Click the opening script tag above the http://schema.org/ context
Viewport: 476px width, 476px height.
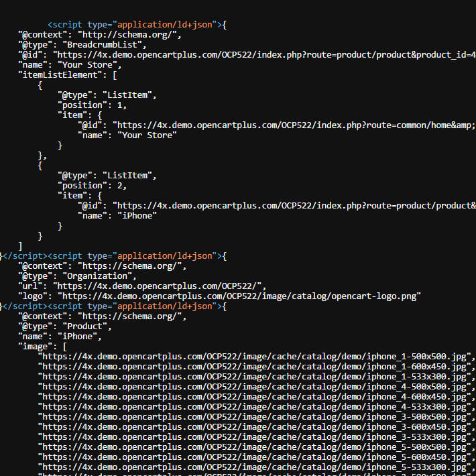[137, 25]
